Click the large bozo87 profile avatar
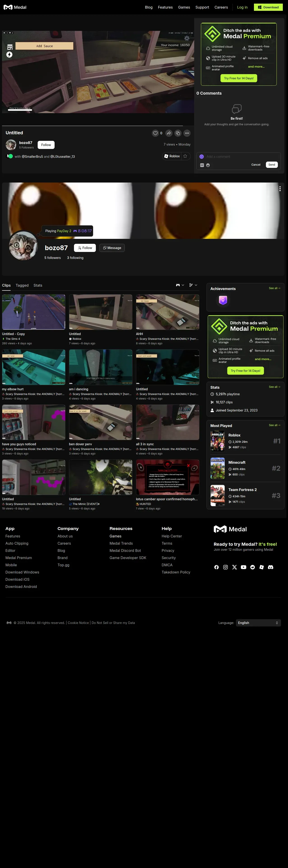288x868 pixels. (23, 246)
